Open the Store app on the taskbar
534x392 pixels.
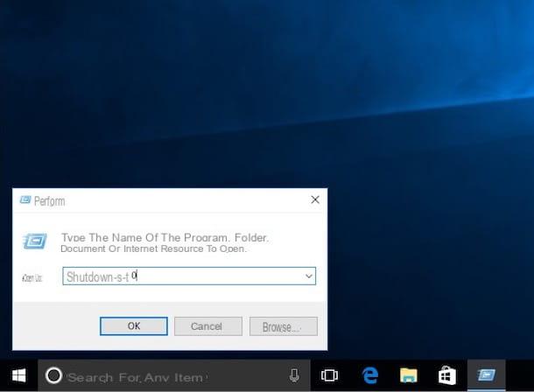pyautogui.click(x=446, y=375)
